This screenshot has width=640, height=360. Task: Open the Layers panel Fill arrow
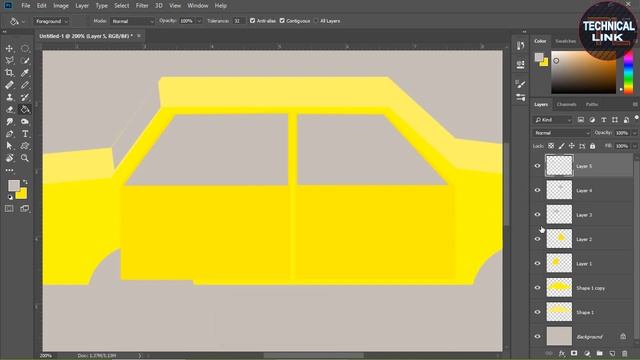[634, 146]
